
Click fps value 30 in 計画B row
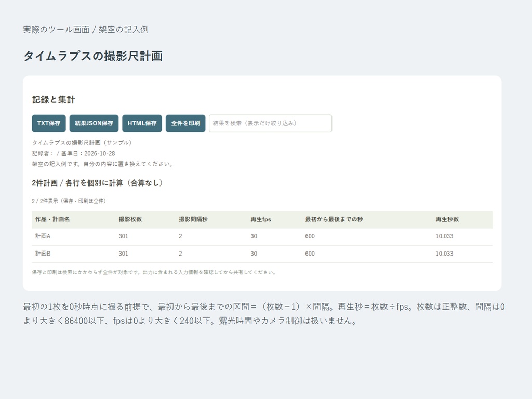pos(254,254)
